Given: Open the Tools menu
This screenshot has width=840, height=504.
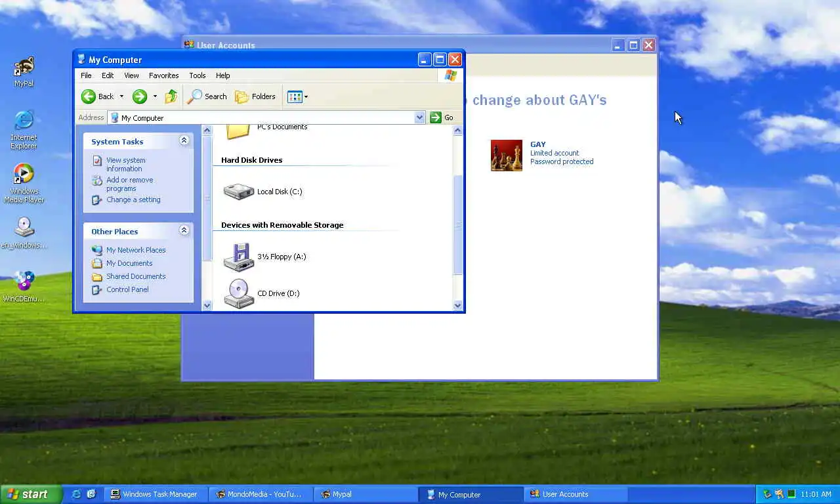Looking at the screenshot, I should [x=197, y=75].
